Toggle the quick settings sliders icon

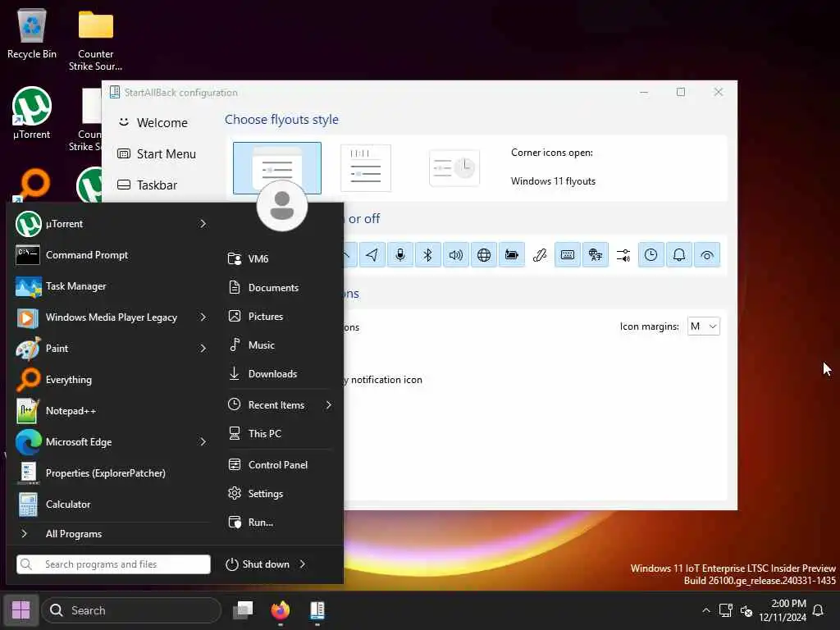coord(623,255)
